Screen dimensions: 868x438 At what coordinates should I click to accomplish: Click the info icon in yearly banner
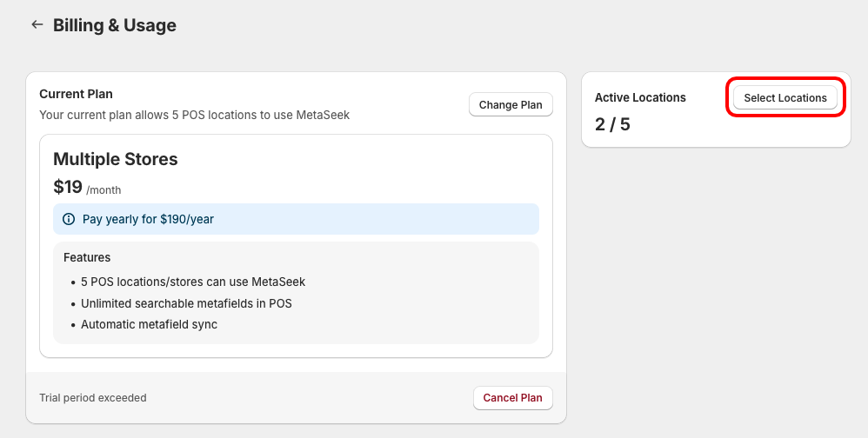tap(69, 219)
